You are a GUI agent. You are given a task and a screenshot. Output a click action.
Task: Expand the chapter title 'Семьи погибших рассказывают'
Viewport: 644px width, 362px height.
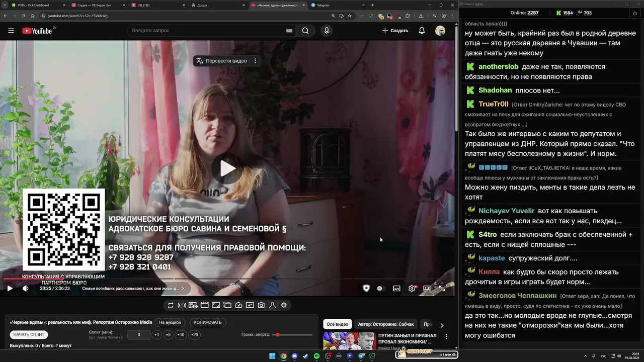click(133, 289)
